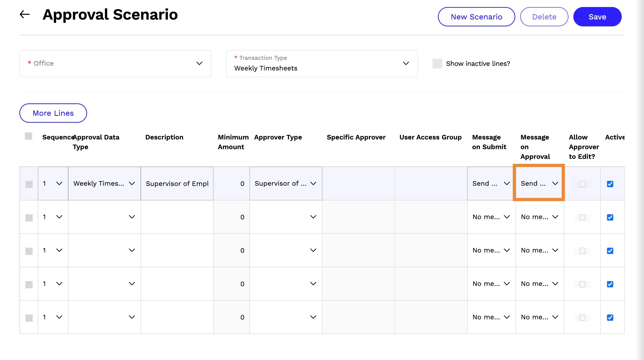
Task: Open first row Approver Type chevron
Action: (313, 183)
